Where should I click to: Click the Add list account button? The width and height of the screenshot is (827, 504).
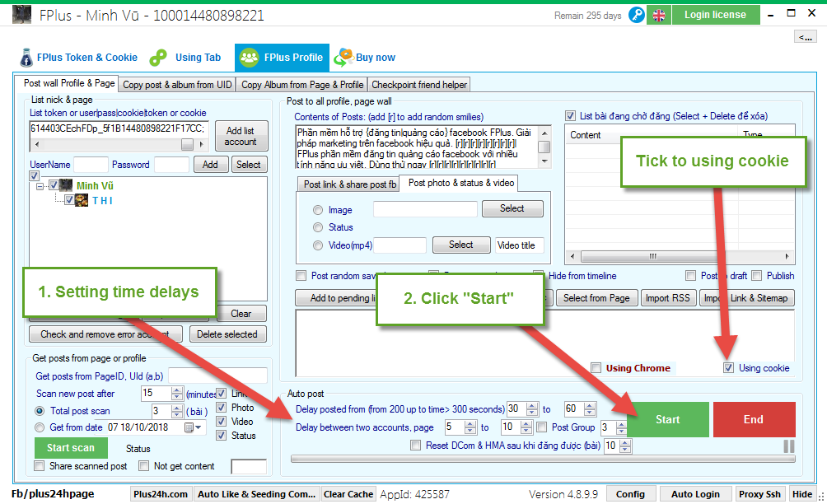coord(241,136)
